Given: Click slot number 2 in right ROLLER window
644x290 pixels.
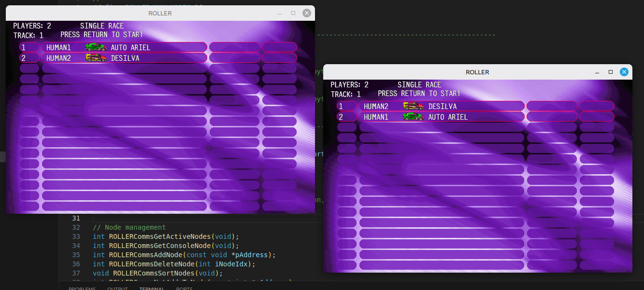Looking at the screenshot, I should click(x=341, y=117).
